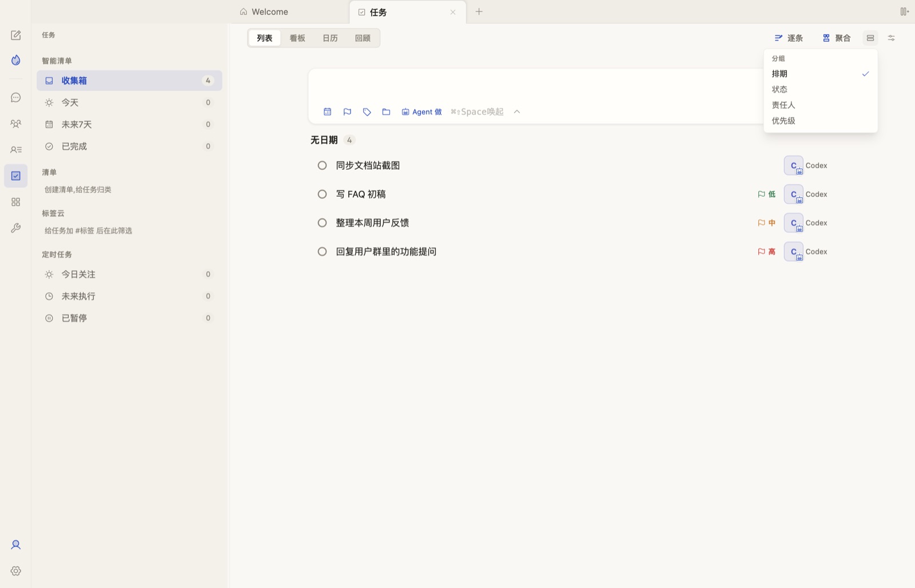Switch to the 回顾 view tab

tap(363, 38)
